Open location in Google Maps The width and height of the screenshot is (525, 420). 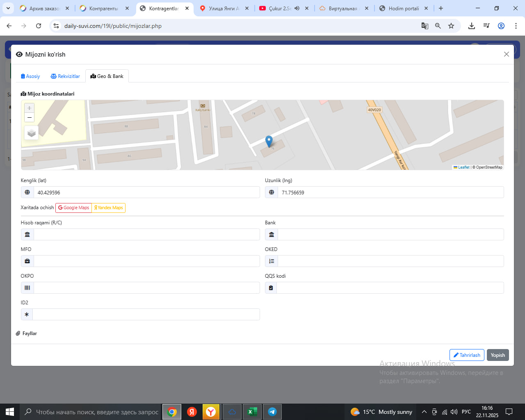[74, 208]
